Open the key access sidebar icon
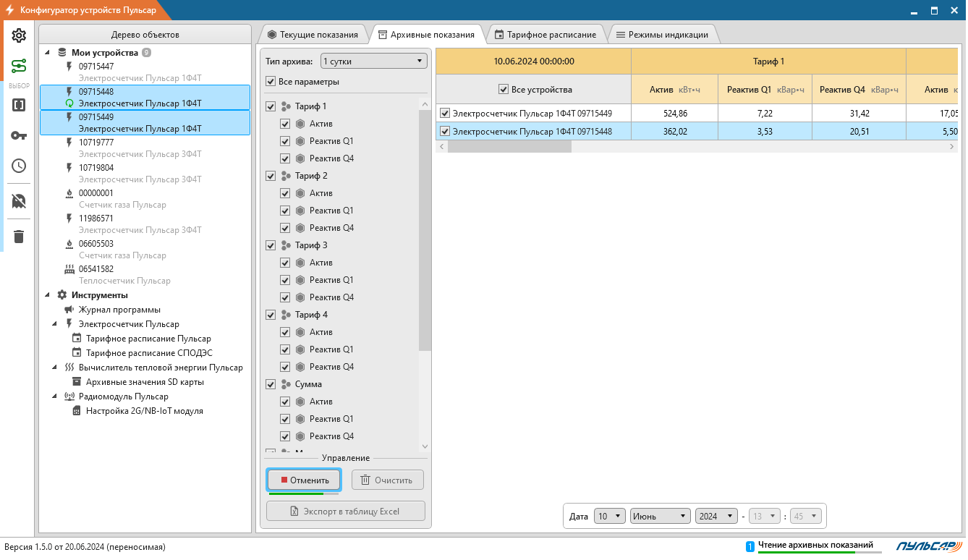Screen dimensions: 968x560 click(x=19, y=135)
